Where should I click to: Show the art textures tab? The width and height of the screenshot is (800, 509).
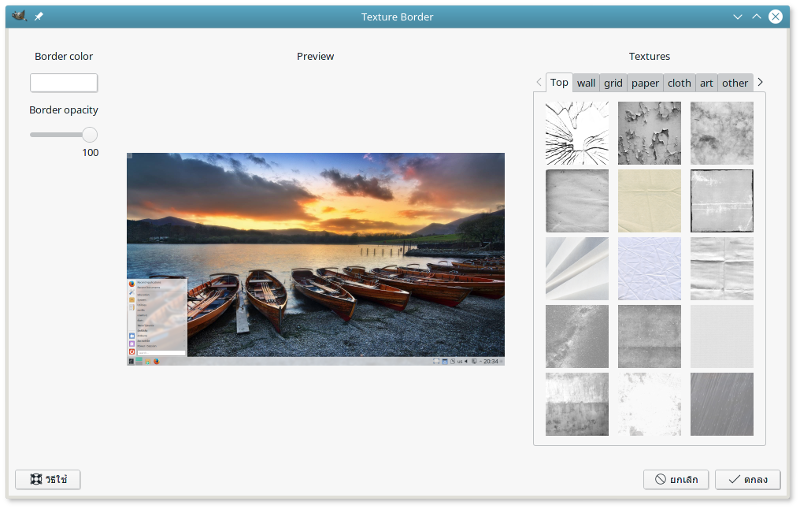tap(706, 83)
